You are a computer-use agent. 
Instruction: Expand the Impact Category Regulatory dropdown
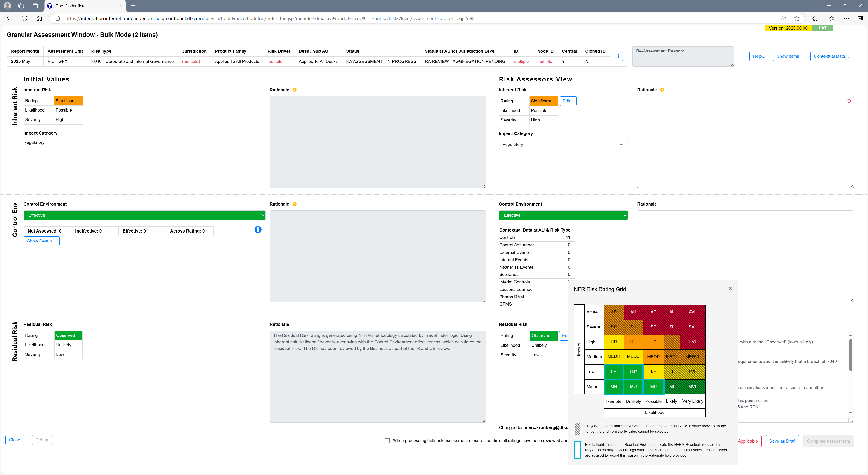tap(563, 145)
